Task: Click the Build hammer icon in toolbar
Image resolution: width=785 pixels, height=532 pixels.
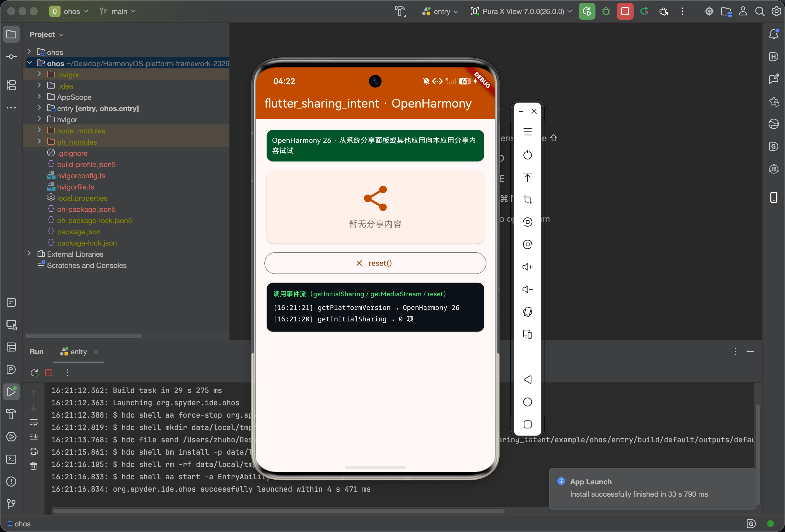Action: pyautogui.click(x=400, y=11)
